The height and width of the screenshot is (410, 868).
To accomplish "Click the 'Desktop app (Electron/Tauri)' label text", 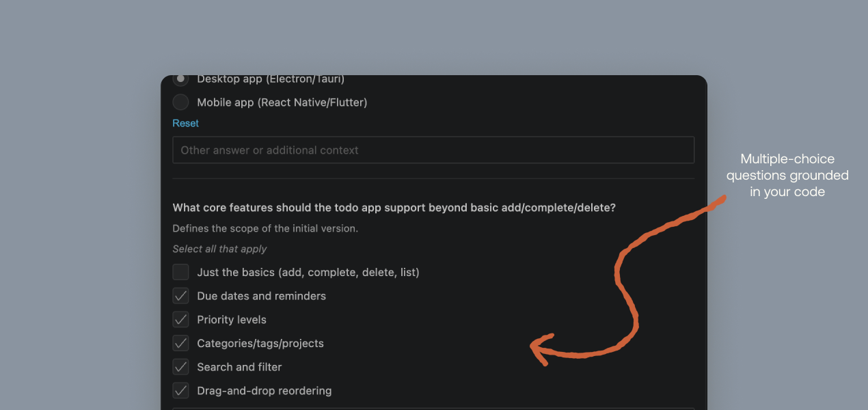I will pyautogui.click(x=271, y=80).
